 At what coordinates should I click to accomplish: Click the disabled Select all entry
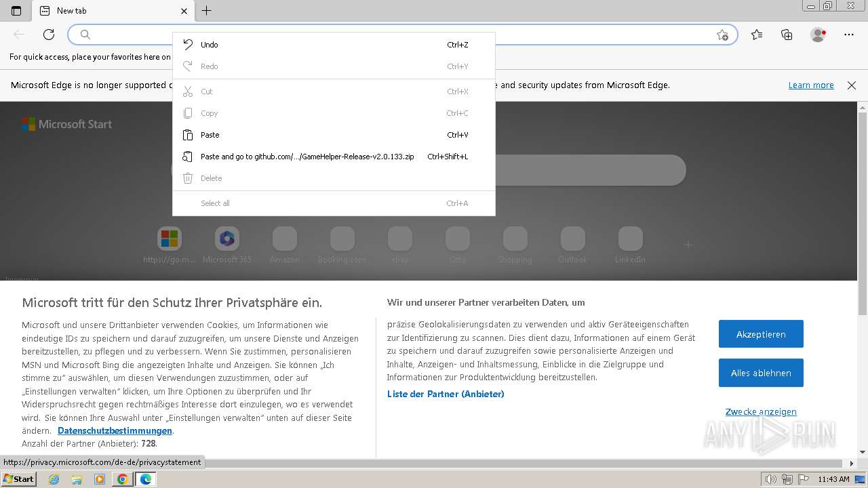click(334, 203)
